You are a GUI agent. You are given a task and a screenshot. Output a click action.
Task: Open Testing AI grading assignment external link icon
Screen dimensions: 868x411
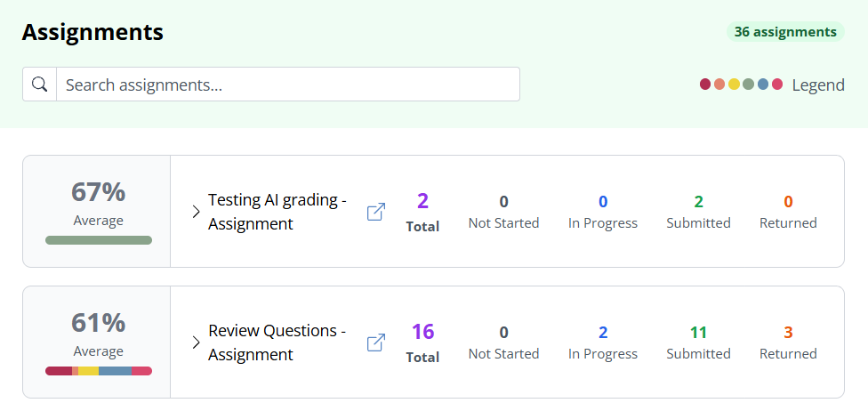[376, 212]
